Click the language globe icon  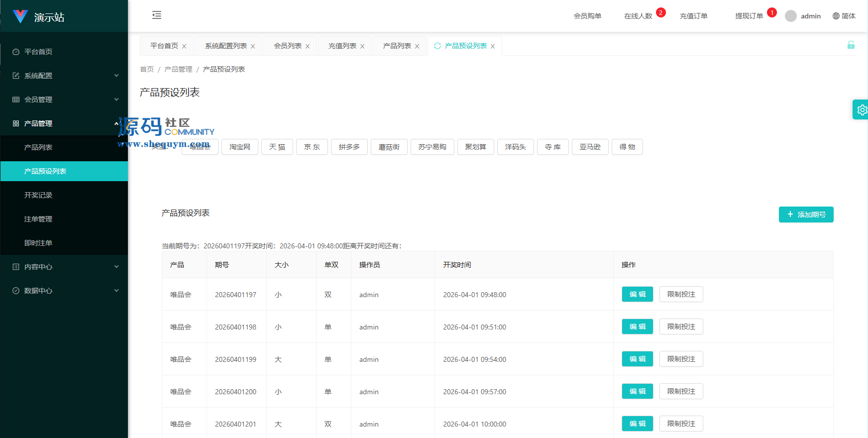[x=836, y=16]
